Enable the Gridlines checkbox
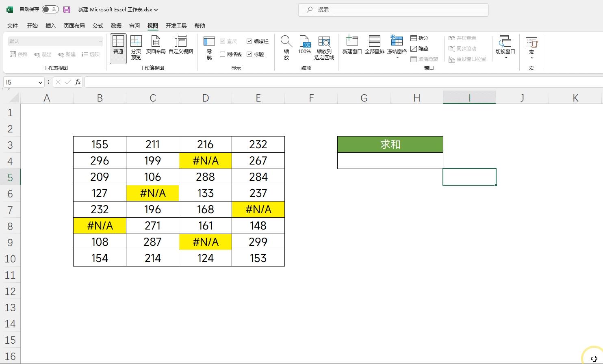This screenshot has height=364, width=603. [x=223, y=54]
